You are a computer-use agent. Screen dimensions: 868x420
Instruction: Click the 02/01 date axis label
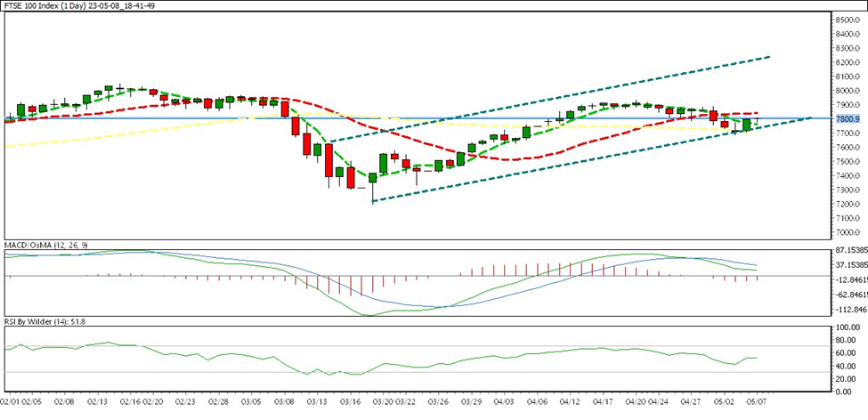click(x=11, y=400)
